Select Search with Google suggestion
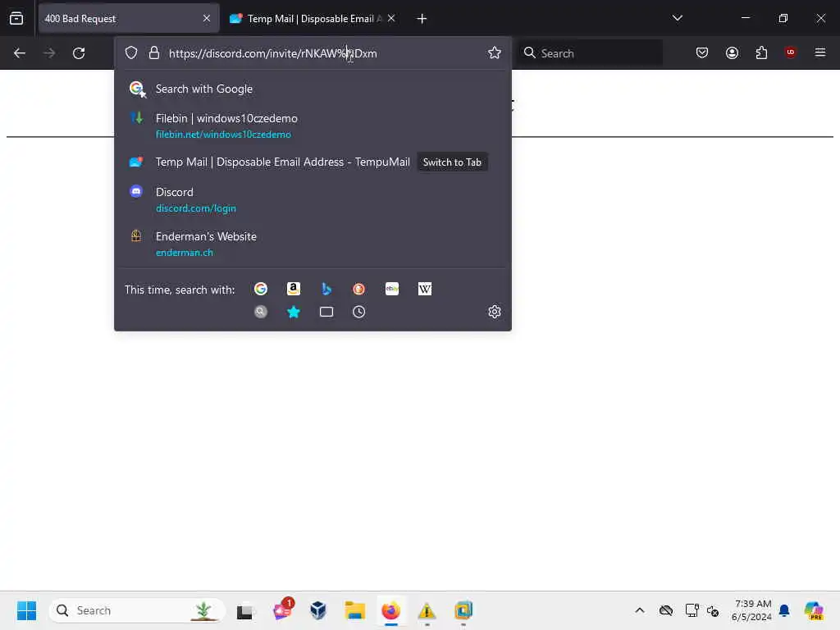The width and height of the screenshot is (840, 630). [x=313, y=89]
